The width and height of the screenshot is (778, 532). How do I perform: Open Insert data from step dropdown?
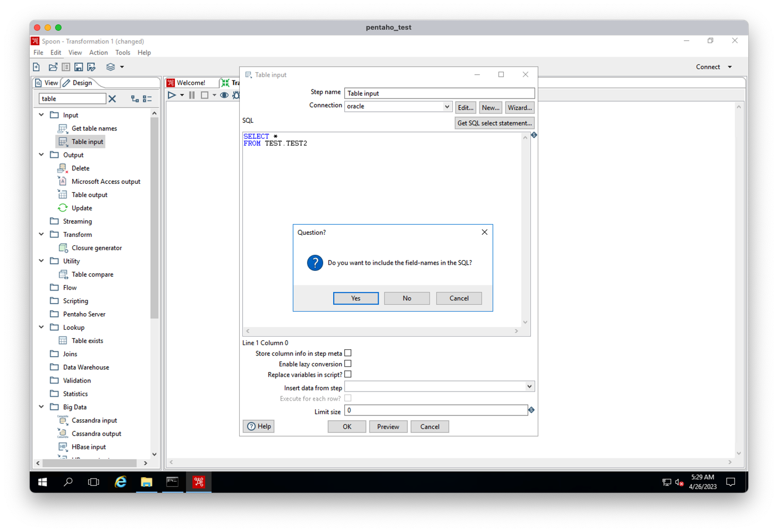(529, 386)
